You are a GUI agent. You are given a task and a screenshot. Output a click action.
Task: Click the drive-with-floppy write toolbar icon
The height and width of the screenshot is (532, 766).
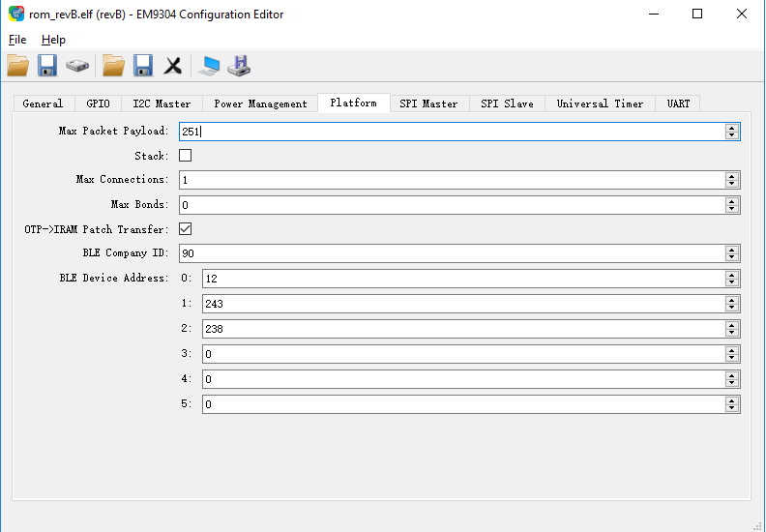[239, 66]
